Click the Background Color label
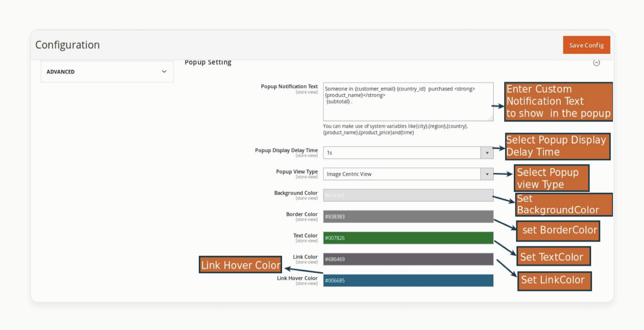Screen dimensions: 644x330 296,193
